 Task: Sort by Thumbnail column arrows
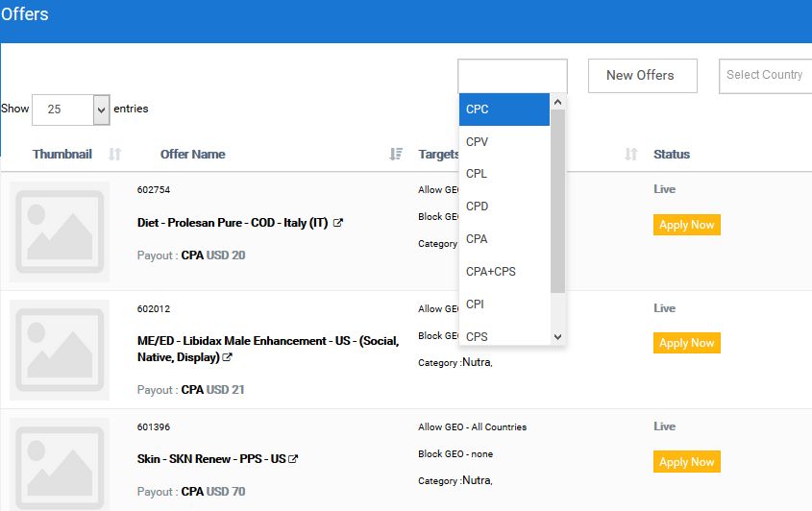tap(115, 154)
